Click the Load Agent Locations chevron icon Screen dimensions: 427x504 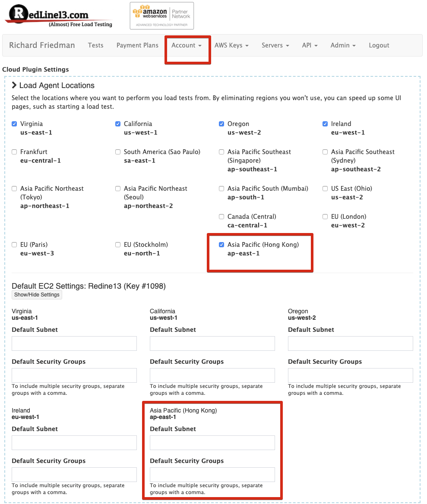coord(14,85)
